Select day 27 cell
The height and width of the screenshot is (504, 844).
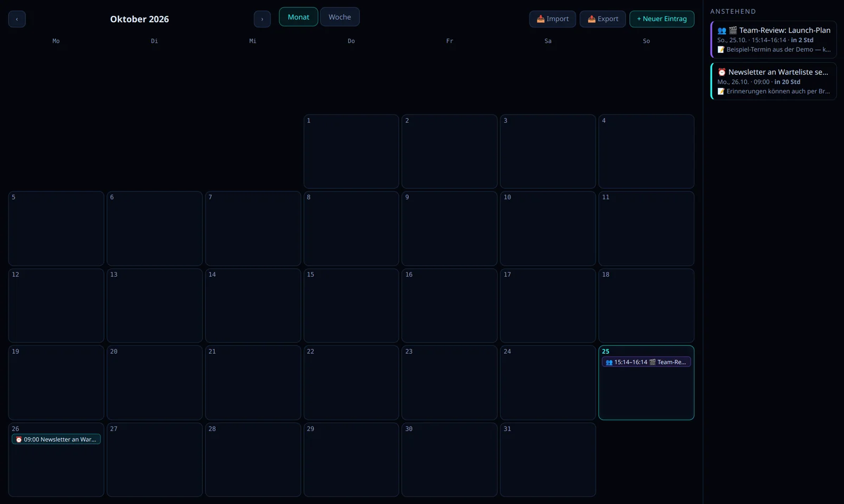click(x=155, y=460)
